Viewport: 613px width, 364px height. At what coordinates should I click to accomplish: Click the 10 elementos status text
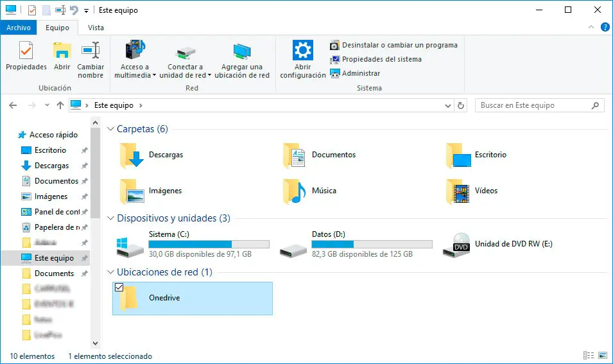tap(32, 356)
